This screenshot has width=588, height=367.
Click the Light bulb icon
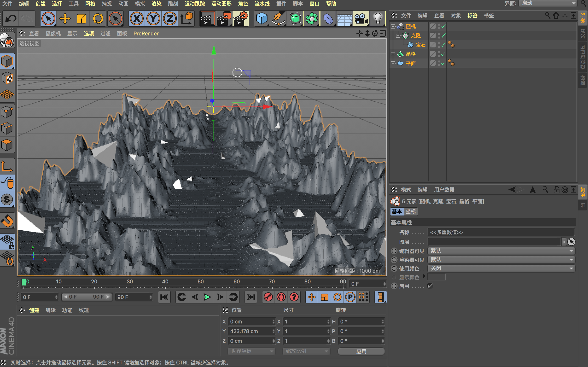(x=378, y=18)
